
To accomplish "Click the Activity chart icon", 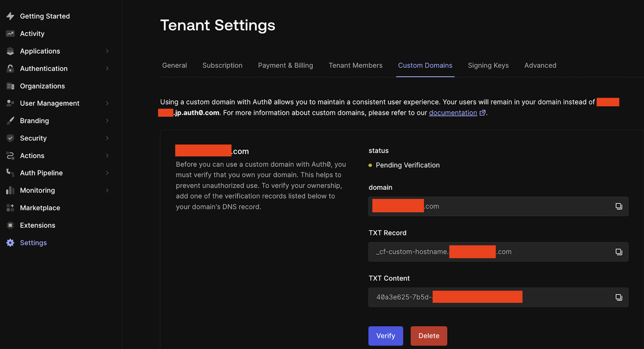I will click(x=10, y=34).
